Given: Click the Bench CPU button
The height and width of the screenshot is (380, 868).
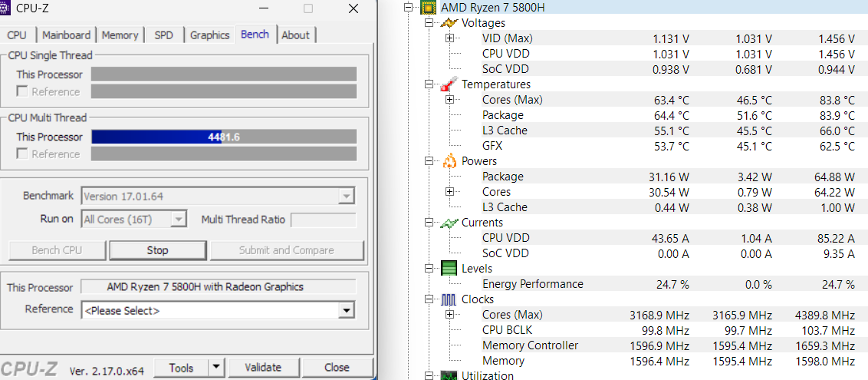Looking at the screenshot, I should pyautogui.click(x=58, y=250).
